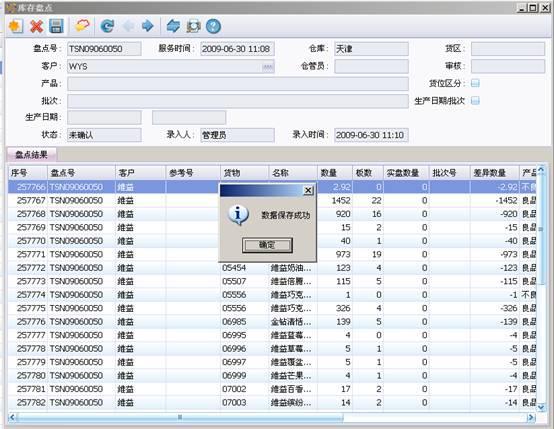This screenshot has height=429, width=554.
Task: Click the new record star icon
Action: click(x=16, y=26)
